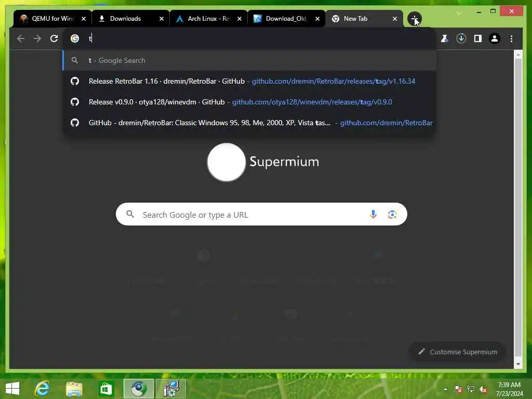The width and height of the screenshot is (532, 399).
Task: Open the installer taskbar icon
Action: tap(171, 389)
